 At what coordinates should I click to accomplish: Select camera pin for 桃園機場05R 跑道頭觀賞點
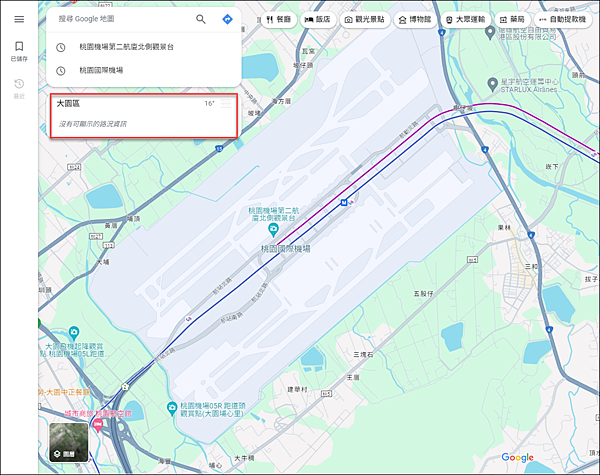pos(172,408)
